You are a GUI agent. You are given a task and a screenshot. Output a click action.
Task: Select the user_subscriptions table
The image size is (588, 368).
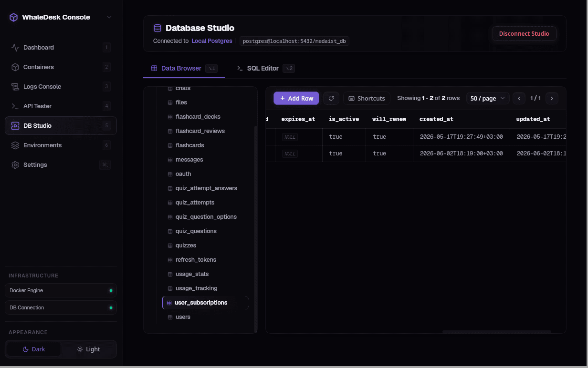(206, 303)
